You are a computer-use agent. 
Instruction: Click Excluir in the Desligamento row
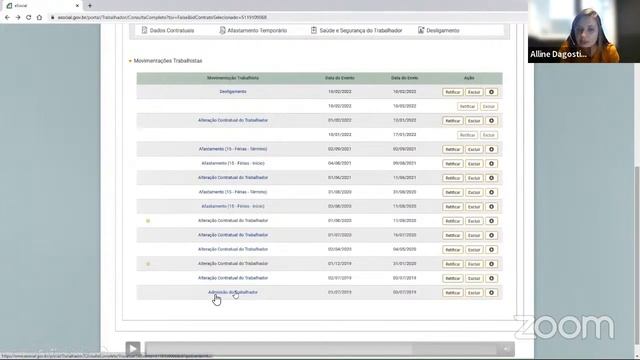474,92
